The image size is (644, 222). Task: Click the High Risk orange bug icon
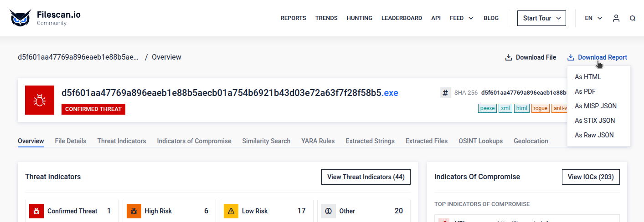click(134, 211)
